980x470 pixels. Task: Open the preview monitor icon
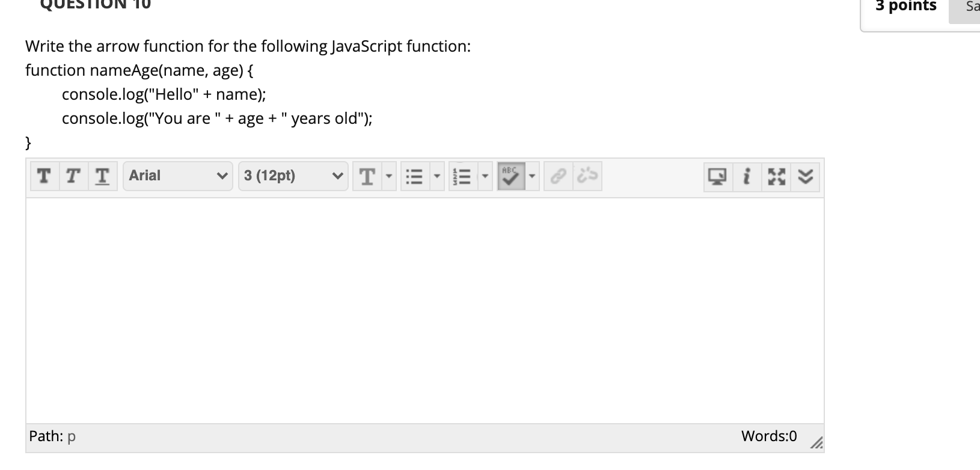tap(718, 177)
